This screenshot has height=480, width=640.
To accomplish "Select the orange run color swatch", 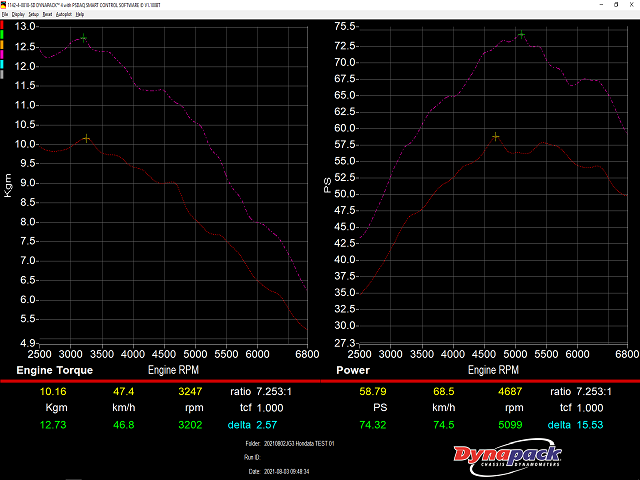I will click(x=2, y=44).
